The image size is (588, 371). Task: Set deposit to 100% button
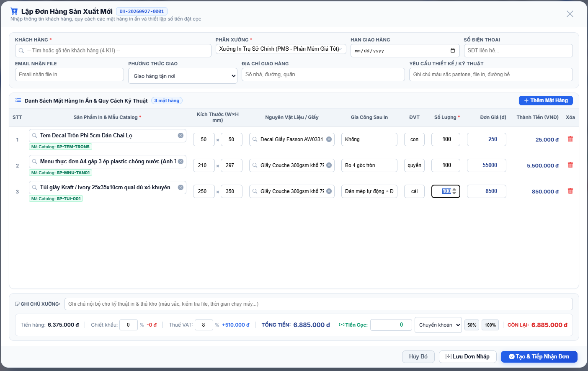coord(490,325)
